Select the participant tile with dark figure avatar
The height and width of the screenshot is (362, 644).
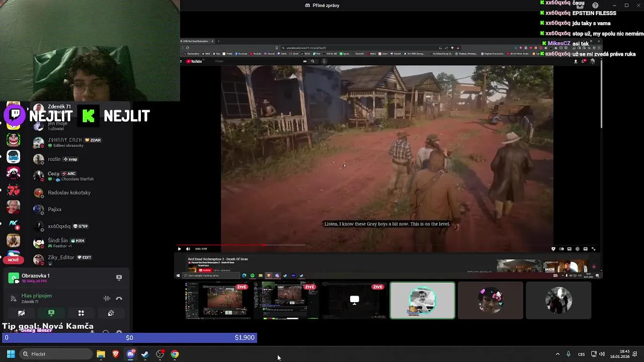pos(558,301)
